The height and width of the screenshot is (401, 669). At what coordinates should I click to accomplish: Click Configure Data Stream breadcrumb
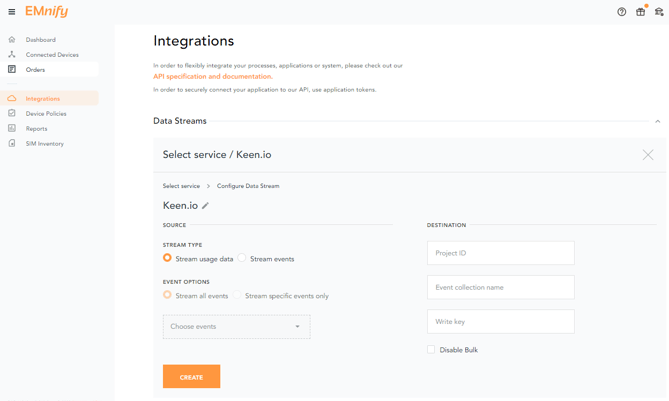point(248,186)
